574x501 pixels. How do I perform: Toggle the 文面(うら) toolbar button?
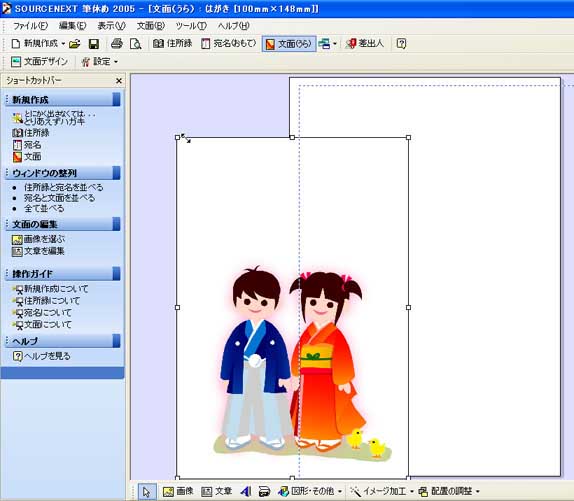coord(289,44)
